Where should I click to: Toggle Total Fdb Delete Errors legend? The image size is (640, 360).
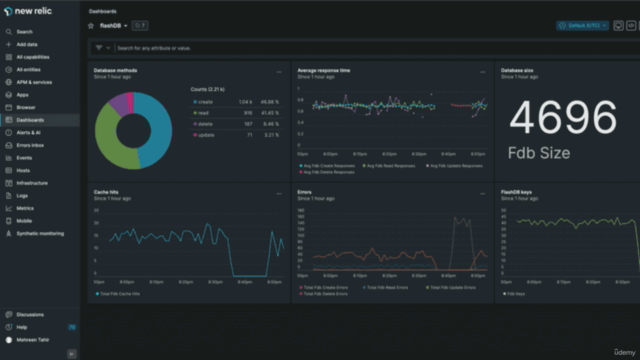[324, 294]
